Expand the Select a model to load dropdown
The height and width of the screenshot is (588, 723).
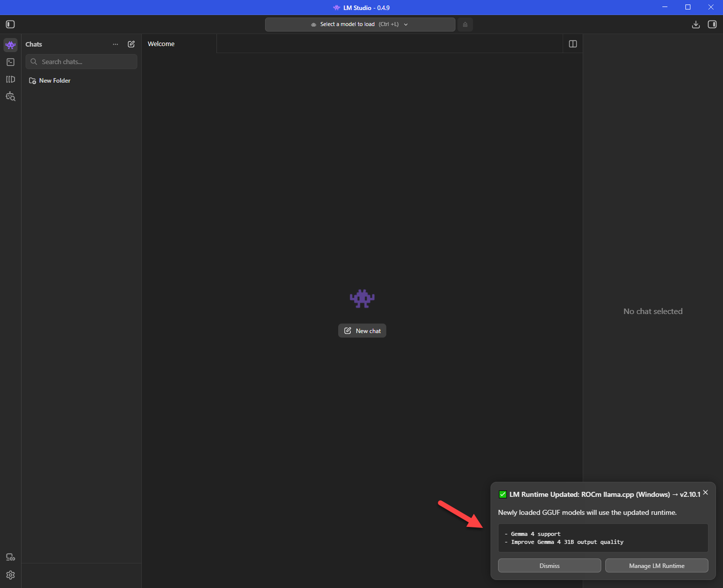[x=360, y=25]
